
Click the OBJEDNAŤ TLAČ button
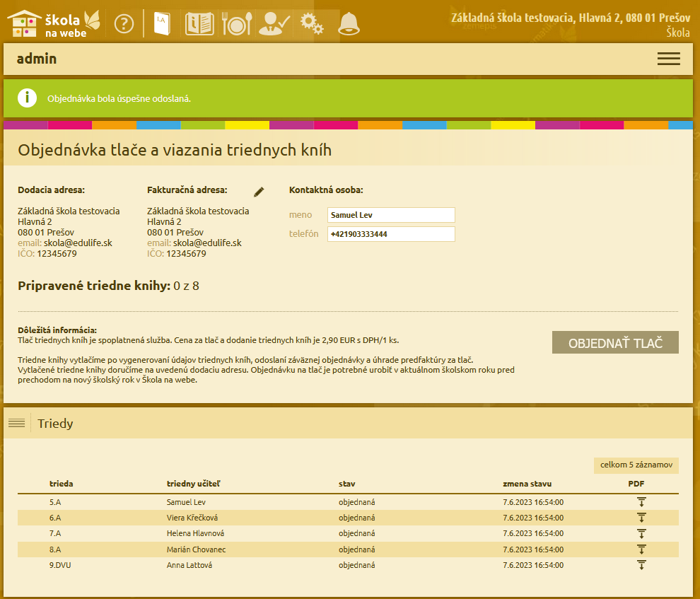tap(615, 342)
